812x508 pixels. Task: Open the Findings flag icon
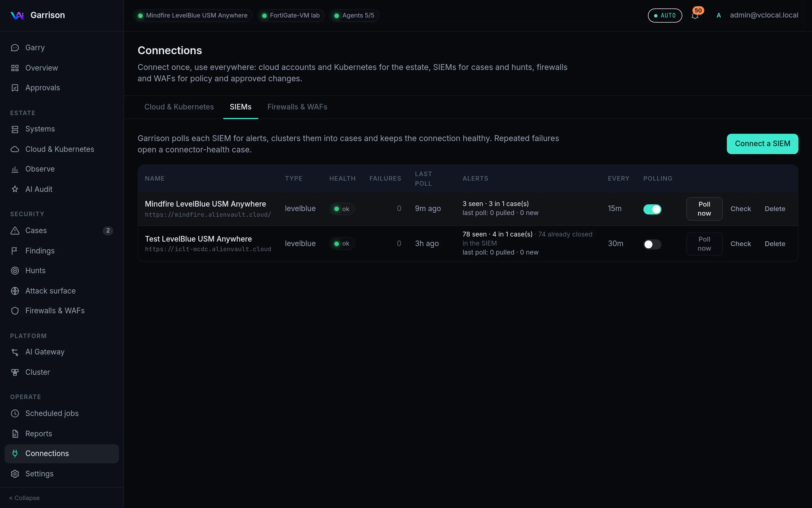(15, 251)
